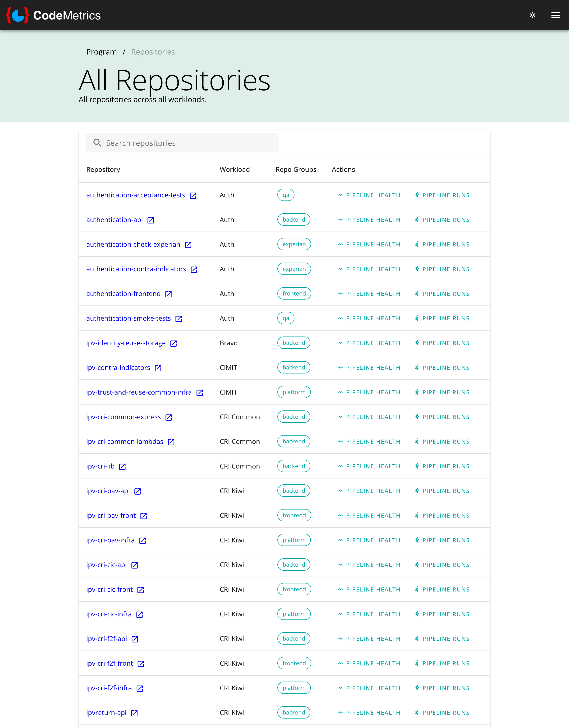Image resolution: width=569 pixels, height=728 pixels.
Task: Select the qa badge for authentication-acceptance-tests
Action: (285, 195)
